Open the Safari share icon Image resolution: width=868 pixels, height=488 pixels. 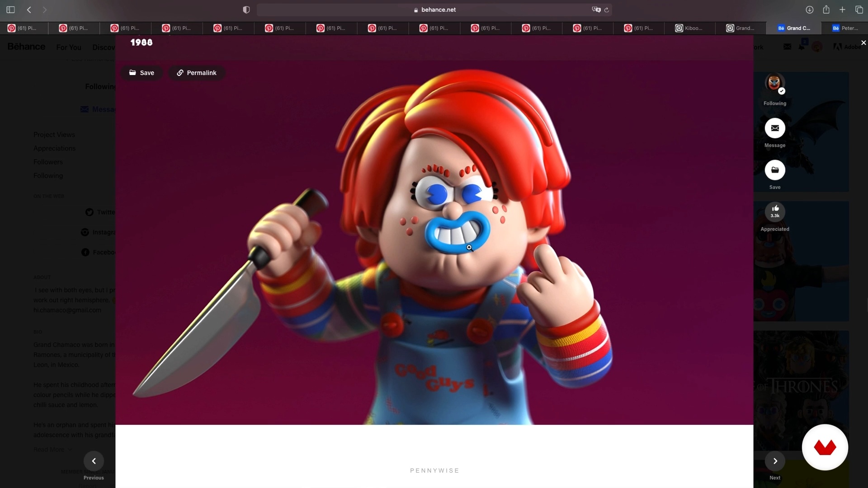coord(826,9)
